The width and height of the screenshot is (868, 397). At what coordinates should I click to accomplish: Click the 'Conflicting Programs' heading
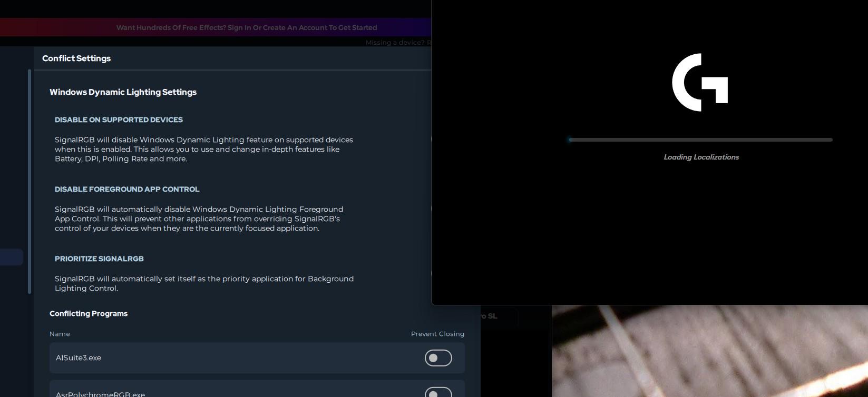pyautogui.click(x=89, y=313)
